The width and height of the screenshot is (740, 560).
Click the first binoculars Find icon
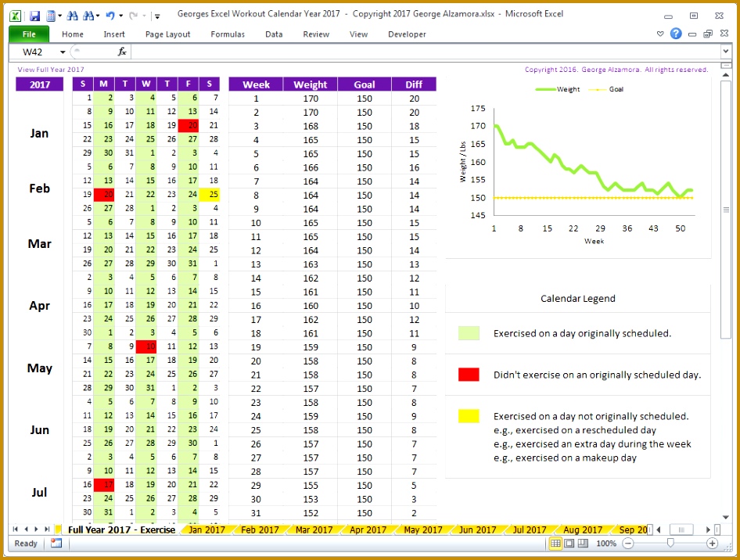tap(72, 16)
